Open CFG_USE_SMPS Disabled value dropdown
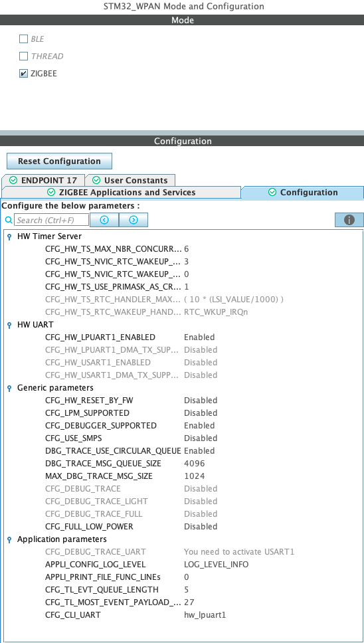Image resolution: width=364 pixels, height=643 pixels. click(201, 438)
